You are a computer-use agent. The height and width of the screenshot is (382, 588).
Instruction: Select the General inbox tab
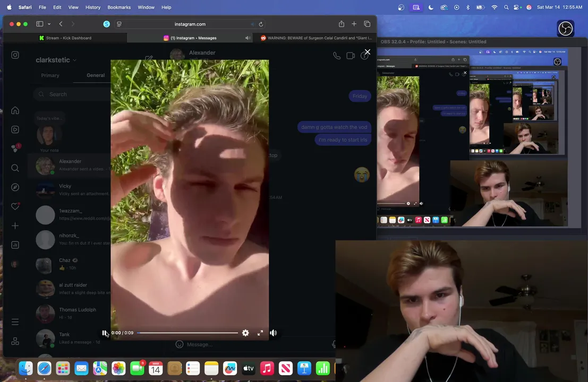click(96, 75)
